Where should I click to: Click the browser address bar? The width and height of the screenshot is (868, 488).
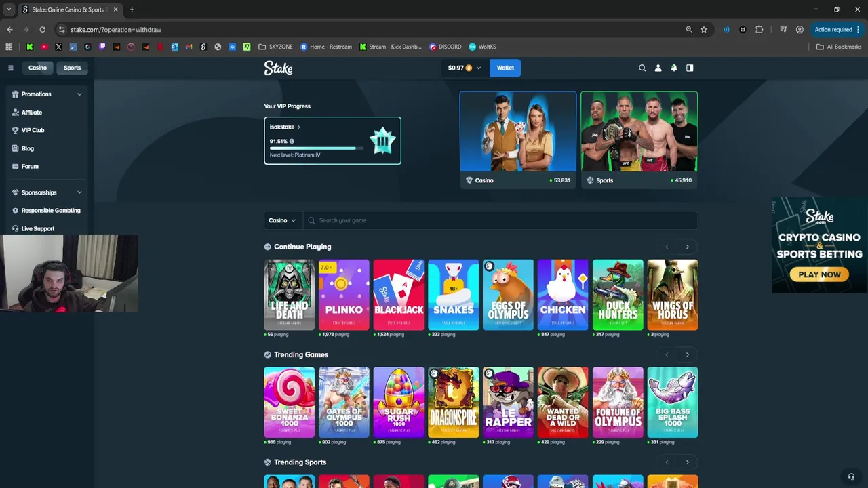tap(373, 30)
